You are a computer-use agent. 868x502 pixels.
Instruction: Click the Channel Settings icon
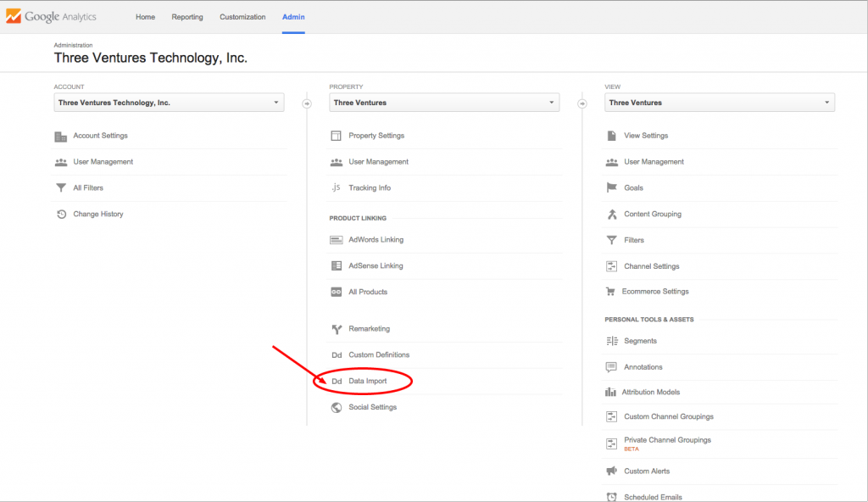pyautogui.click(x=612, y=266)
